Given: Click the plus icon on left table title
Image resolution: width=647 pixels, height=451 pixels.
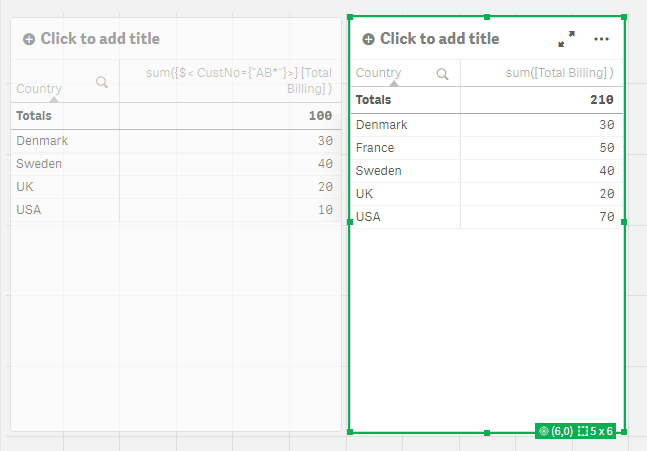Looking at the screenshot, I should (x=28, y=39).
